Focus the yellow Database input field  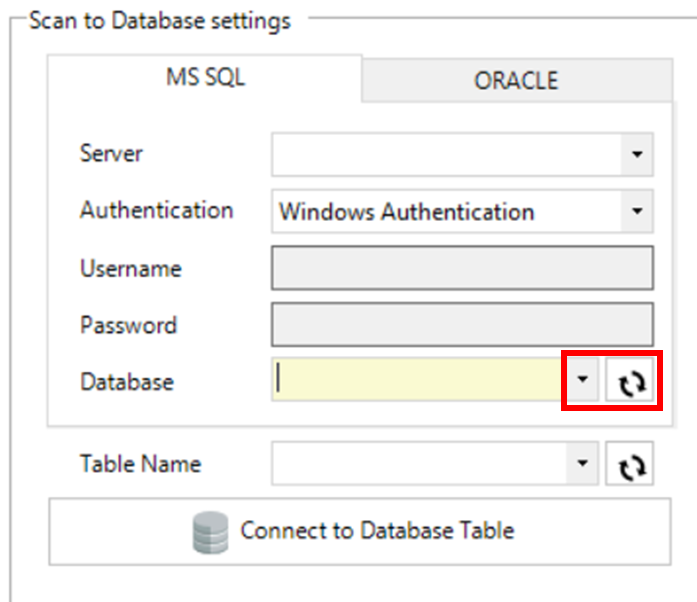tap(420, 381)
